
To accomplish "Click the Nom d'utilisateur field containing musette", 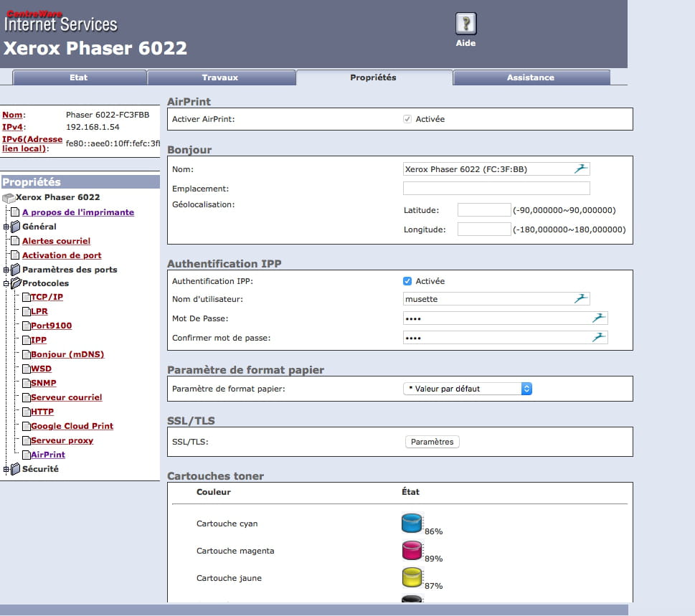I will (496, 299).
